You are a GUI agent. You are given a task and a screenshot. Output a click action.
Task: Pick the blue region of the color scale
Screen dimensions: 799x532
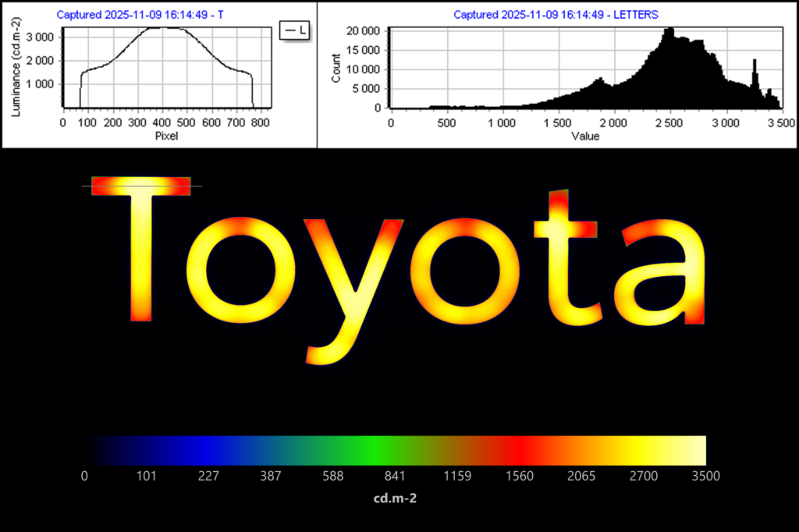[x=201, y=451]
